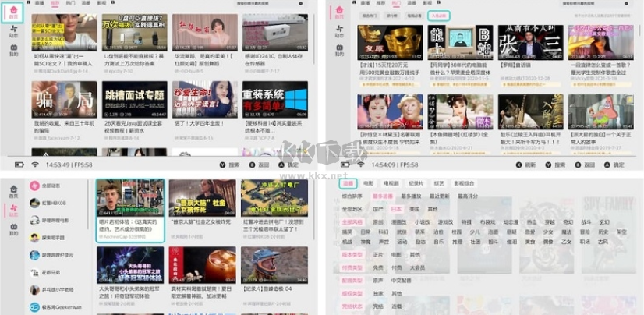
Task: Select the highlighted 入站必刷 sub-tab
Action: tap(439, 16)
